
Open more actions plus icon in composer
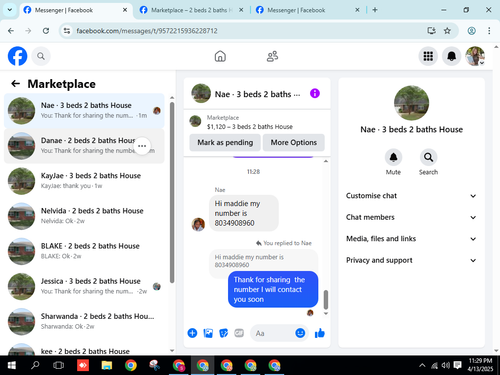tap(192, 333)
